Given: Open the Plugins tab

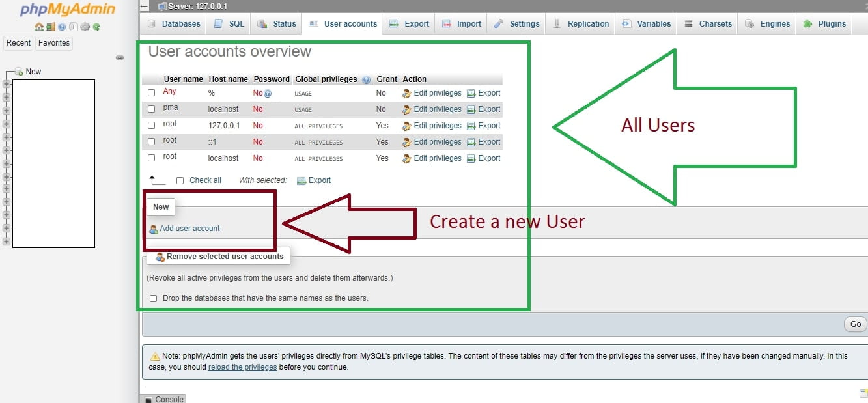Looking at the screenshot, I should tap(825, 24).
